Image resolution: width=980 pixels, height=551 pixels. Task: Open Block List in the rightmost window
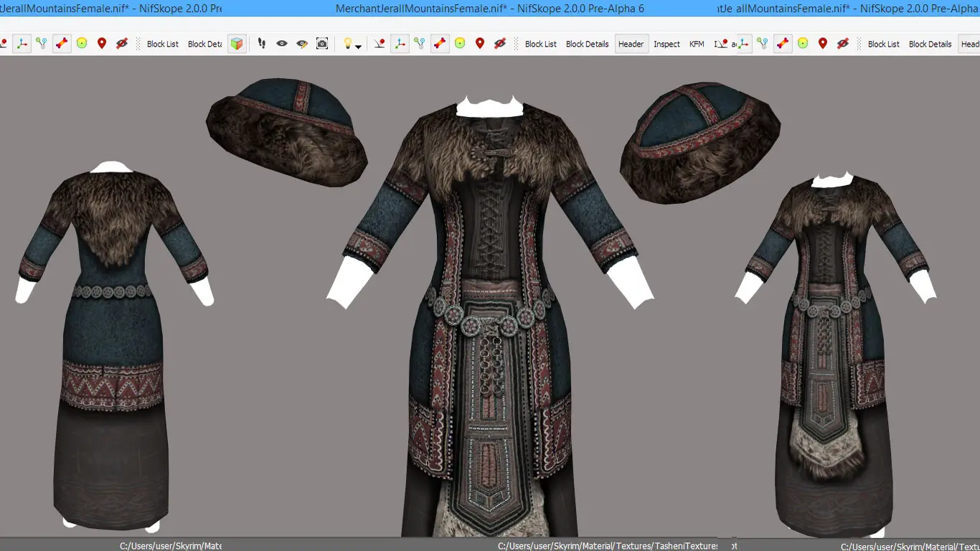884,44
